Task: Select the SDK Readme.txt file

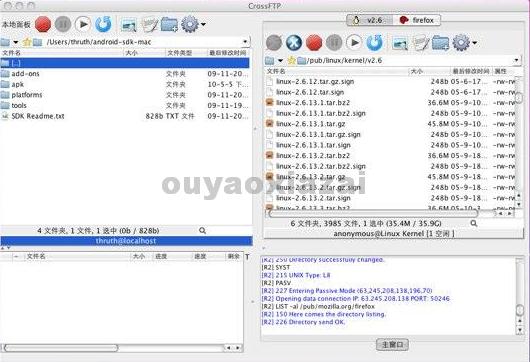Action: point(125,116)
